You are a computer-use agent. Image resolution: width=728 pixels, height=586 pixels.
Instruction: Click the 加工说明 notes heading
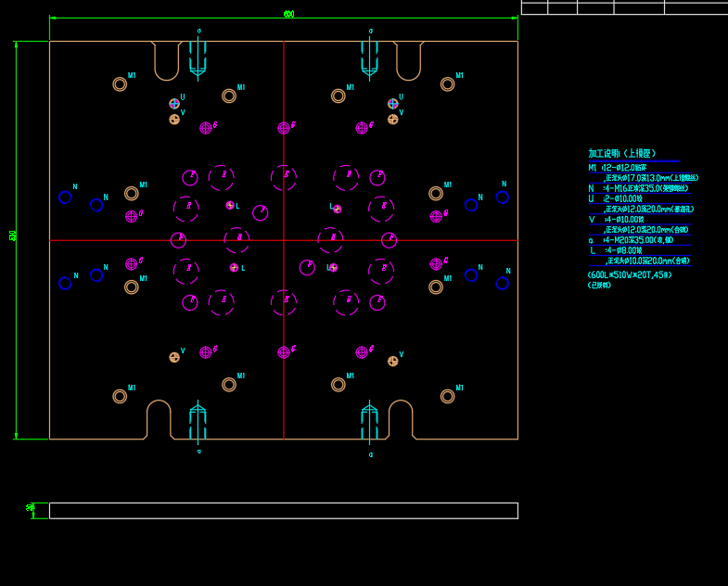coord(621,154)
